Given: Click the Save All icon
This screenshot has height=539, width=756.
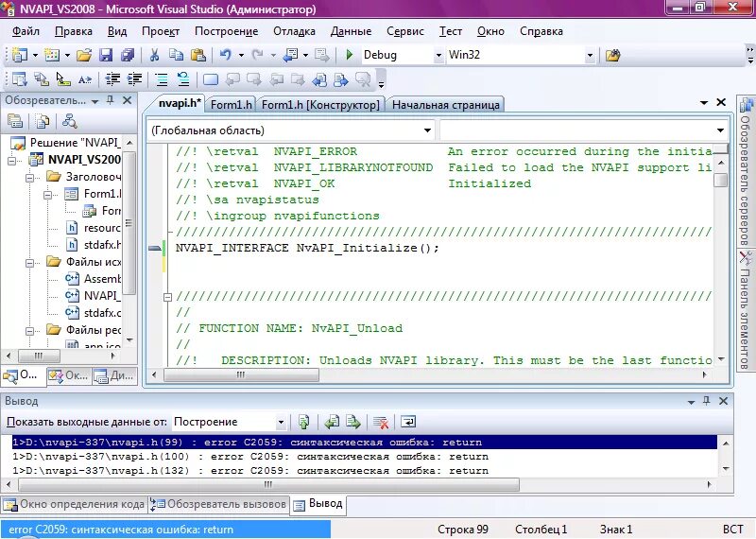Looking at the screenshot, I should pyautogui.click(x=128, y=55).
